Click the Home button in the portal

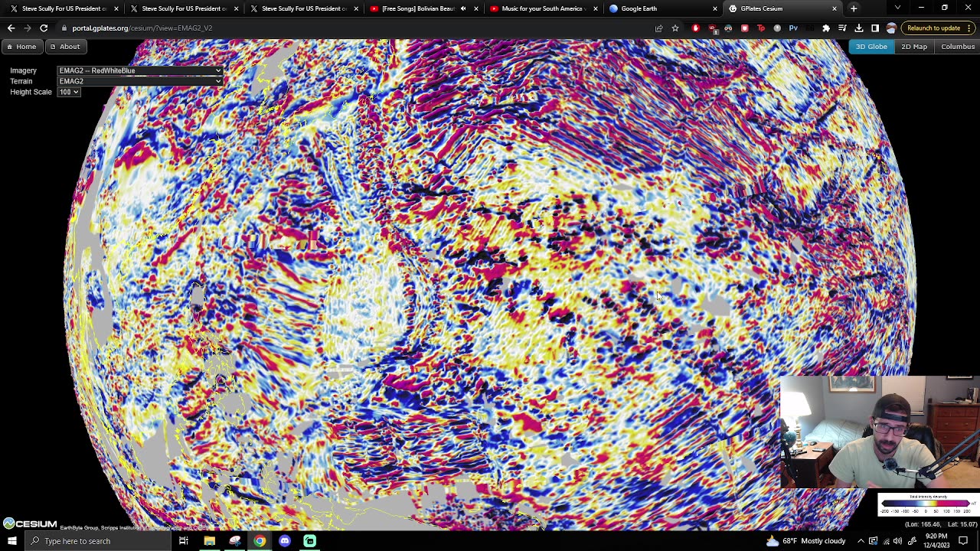pos(21,47)
